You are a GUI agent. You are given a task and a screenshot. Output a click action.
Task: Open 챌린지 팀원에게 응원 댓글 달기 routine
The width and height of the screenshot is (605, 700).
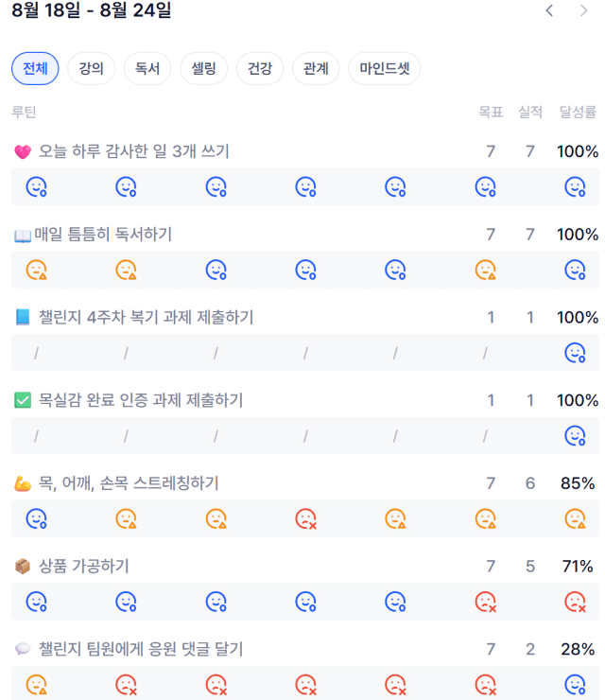point(141,649)
